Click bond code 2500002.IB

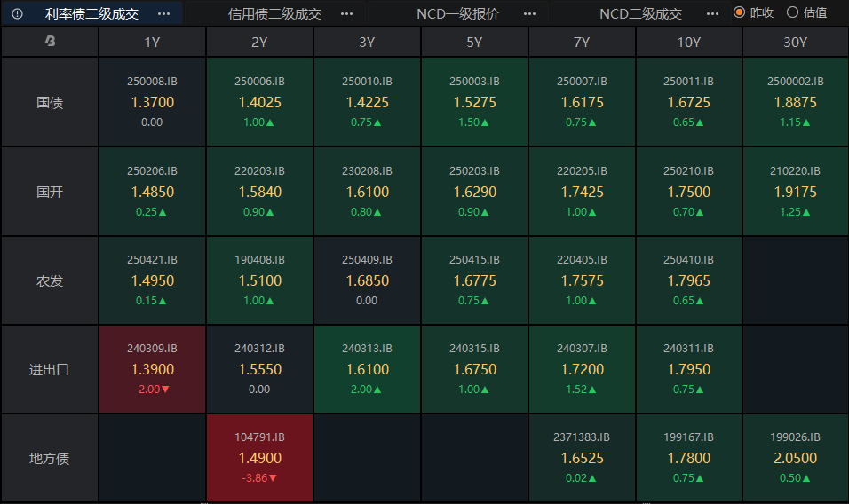796,81
